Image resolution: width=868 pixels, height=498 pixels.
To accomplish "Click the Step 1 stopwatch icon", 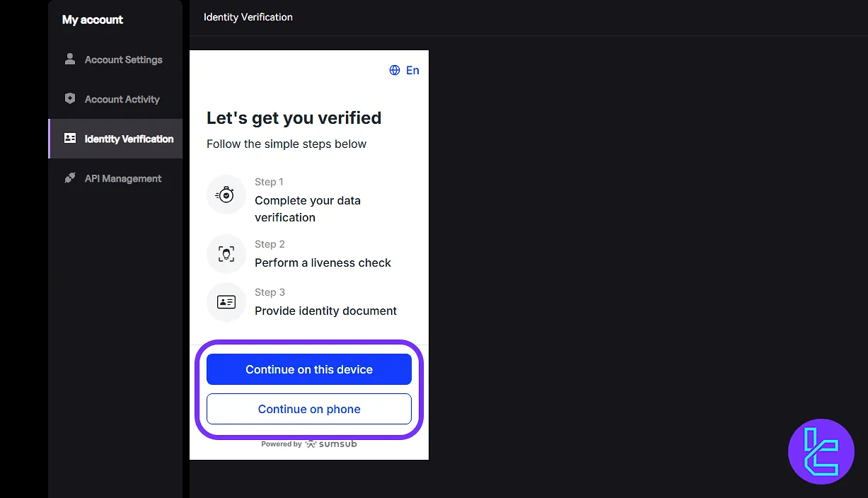I will (226, 195).
